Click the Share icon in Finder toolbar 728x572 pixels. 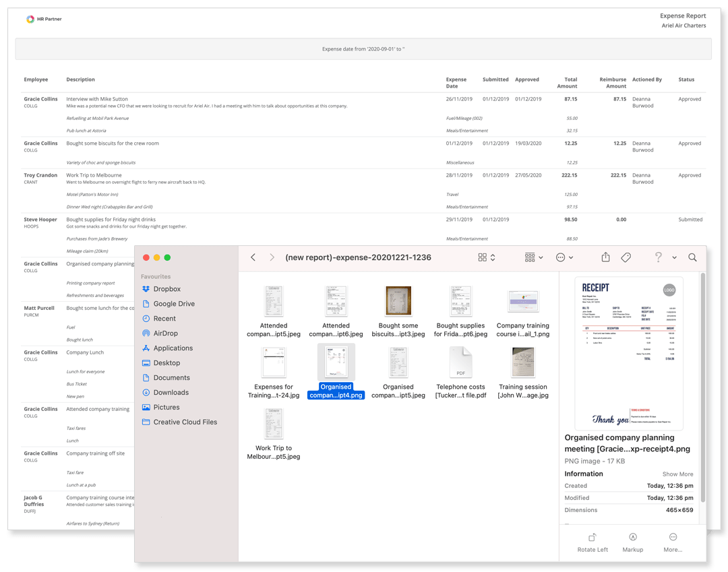[x=605, y=257]
